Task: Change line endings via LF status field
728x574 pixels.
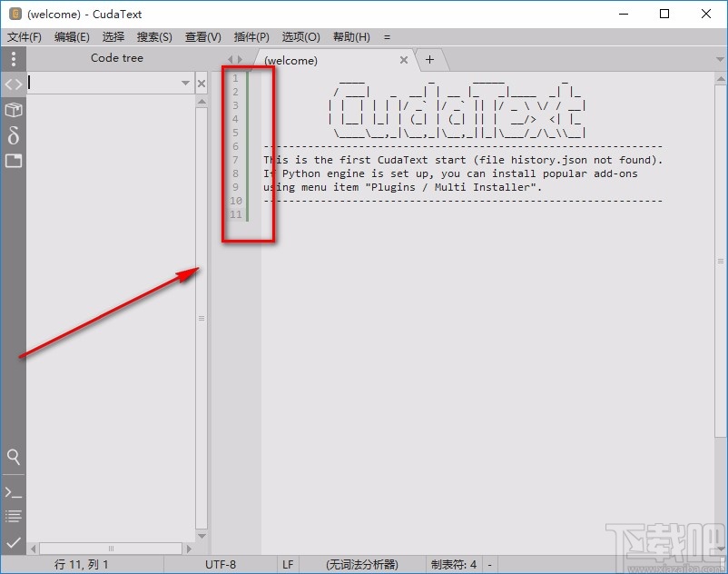Action: (x=288, y=564)
